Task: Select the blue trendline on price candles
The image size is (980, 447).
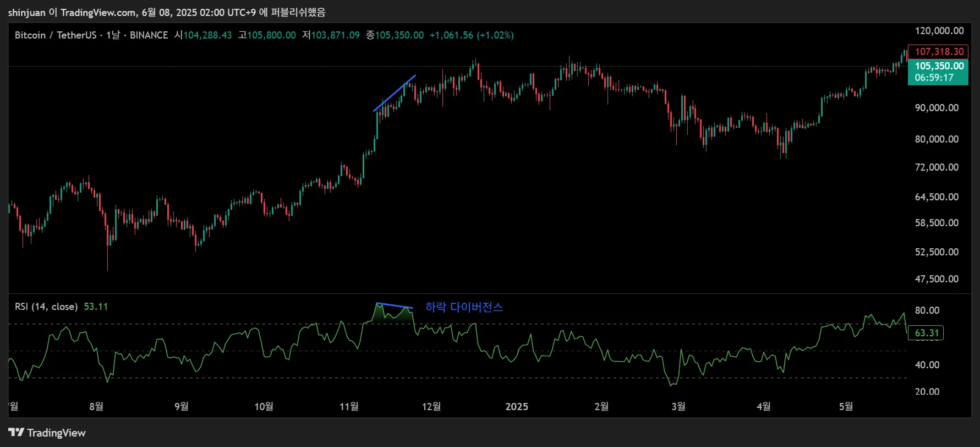Action: (x=395, y=93)
